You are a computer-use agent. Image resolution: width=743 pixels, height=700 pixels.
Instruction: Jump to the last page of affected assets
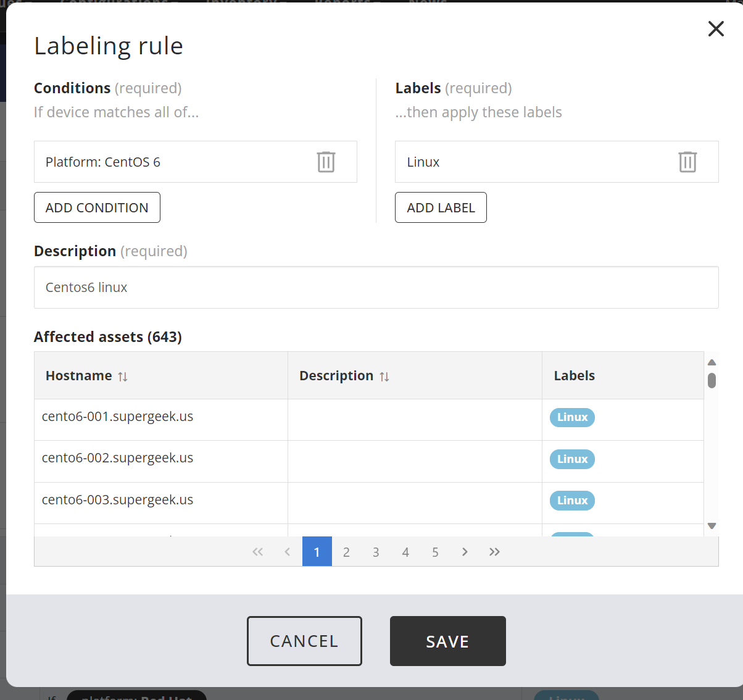coord(494,551)
